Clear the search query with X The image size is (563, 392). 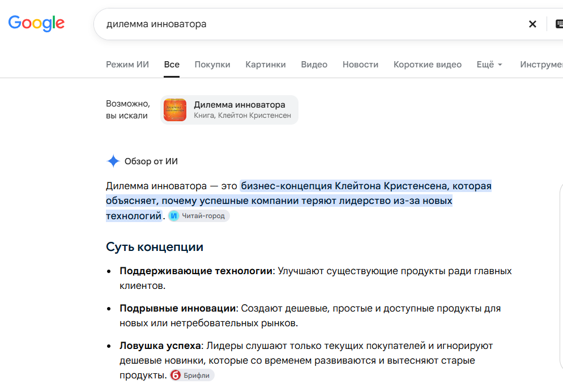pyautogui.click(x=532, y=24)
